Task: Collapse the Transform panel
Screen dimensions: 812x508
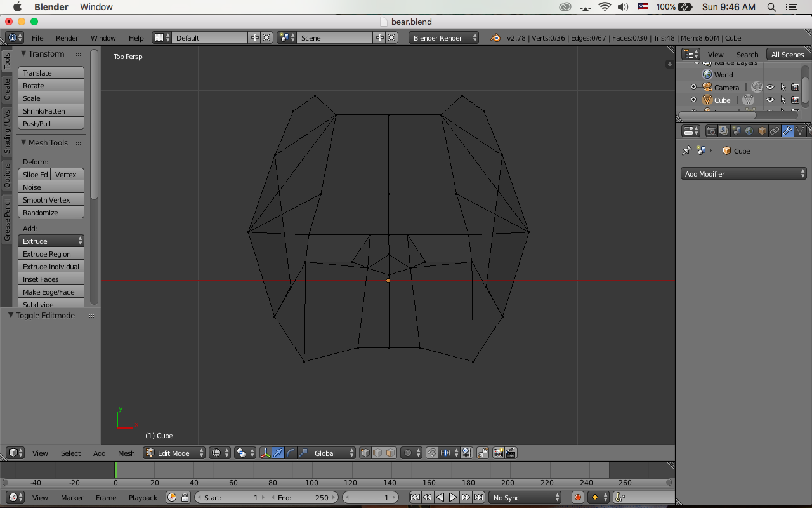Action: point(23,53)
